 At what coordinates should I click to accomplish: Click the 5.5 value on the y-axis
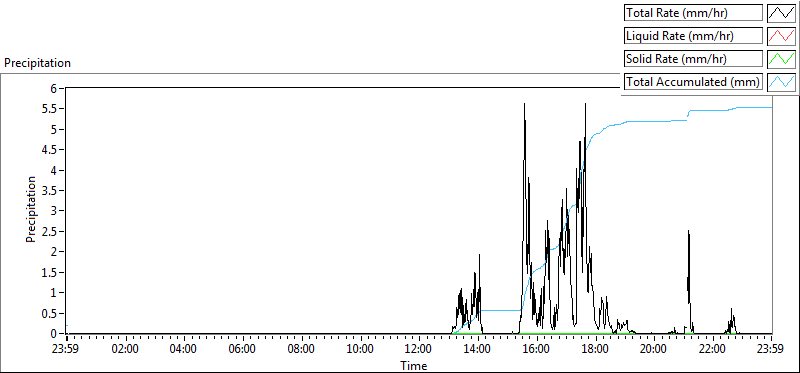click(49, 109)
